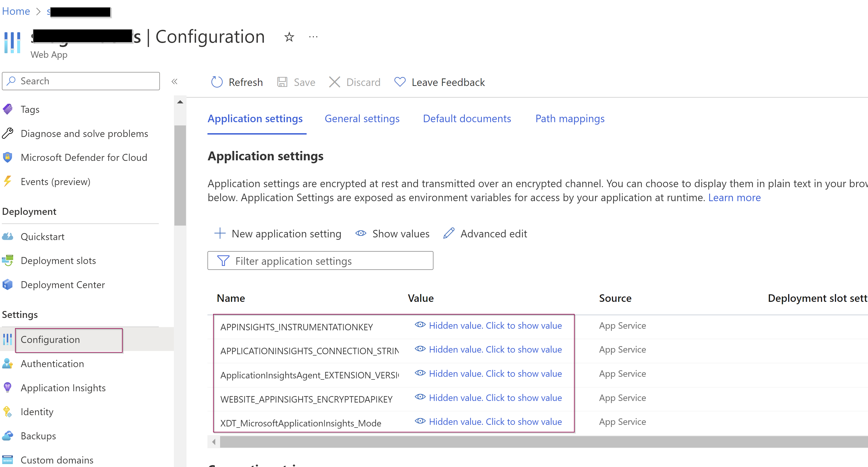This screenshot has height=467, width=868.
Task: Click the Quickstart cloud icon
Action: pyautogui.click(x=8, y=236)
